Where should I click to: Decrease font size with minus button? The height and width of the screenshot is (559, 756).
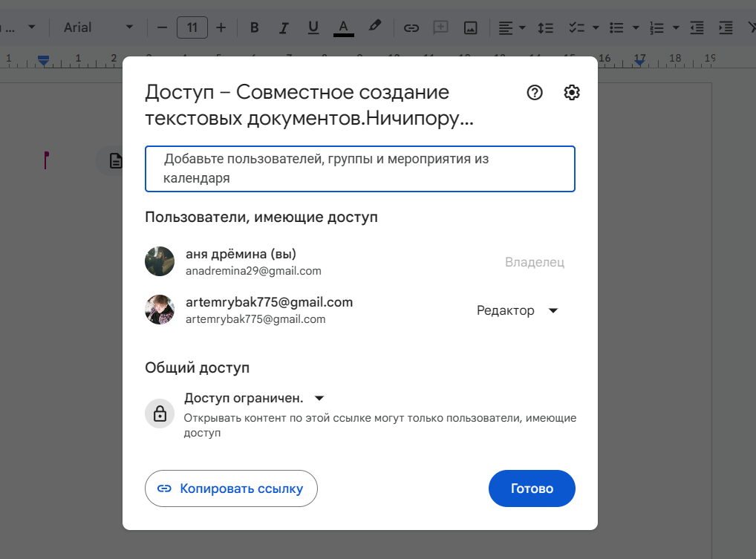(163, 27)
